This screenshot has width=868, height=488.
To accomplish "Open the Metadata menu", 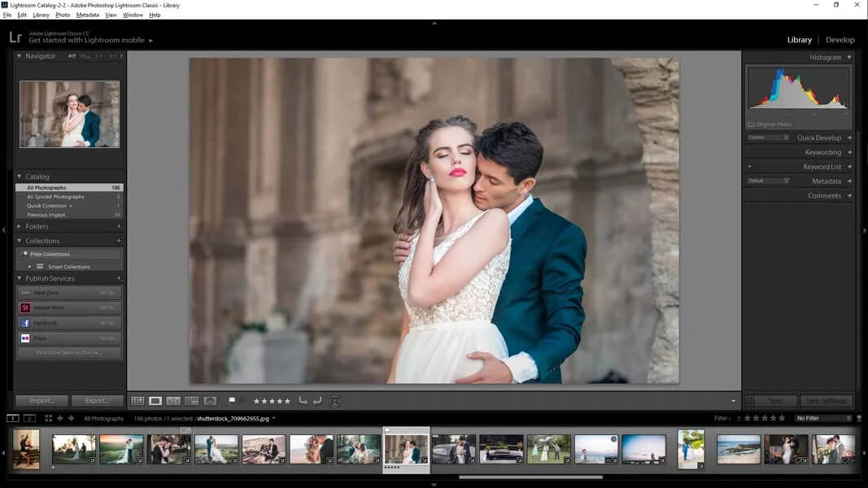I will tap(85, 14).
